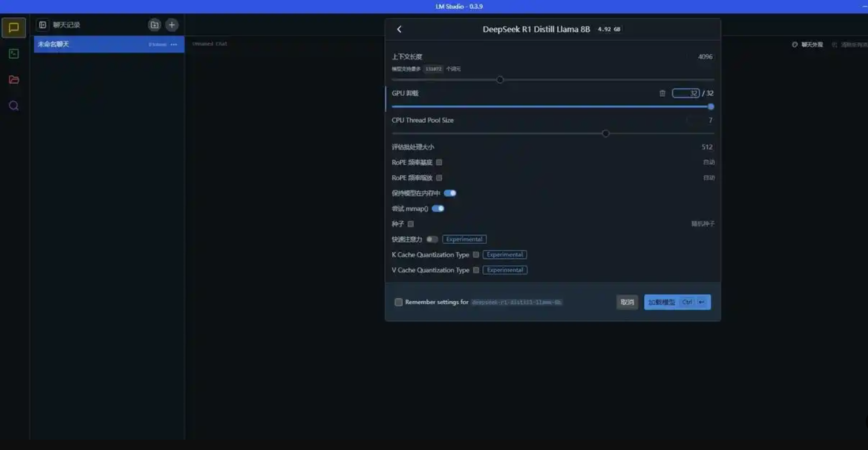Toggle 保持模型在内存中 switch off
The image size is (868, 450).
450,193
